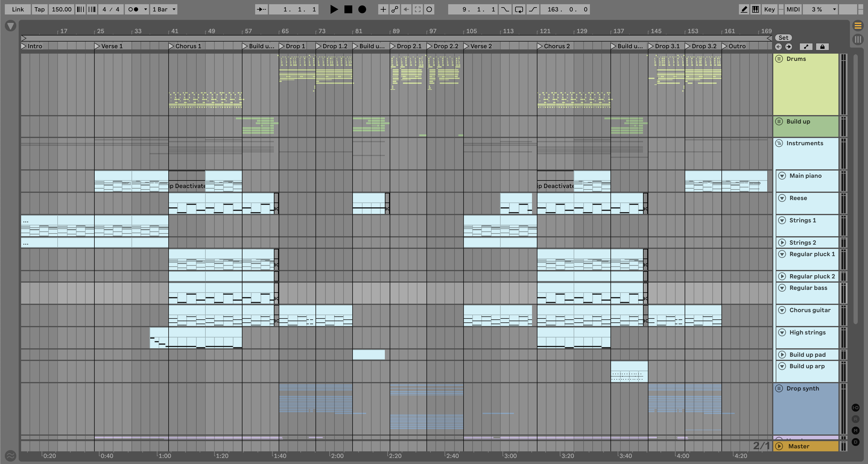The width and height of the screenshot is (868, 464).
Task: Arm Arrangement Record button
Action: click(362, 9)
